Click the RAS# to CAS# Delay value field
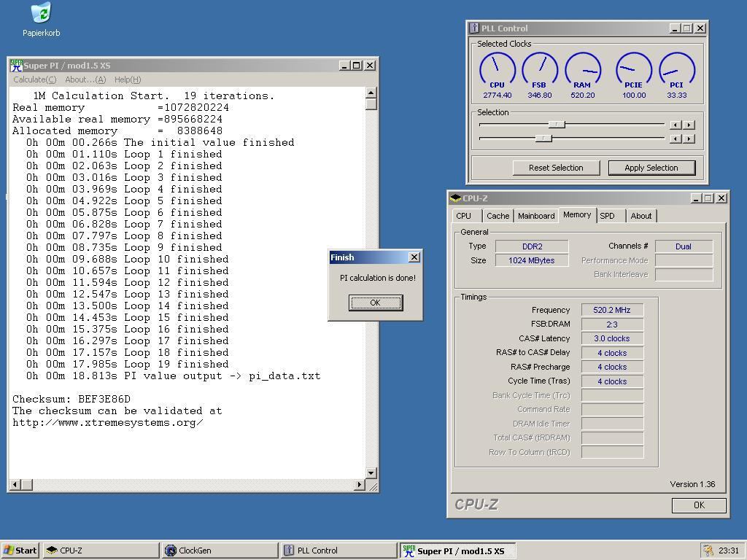Viewport: 747px width, 560px height. (612, 353)
